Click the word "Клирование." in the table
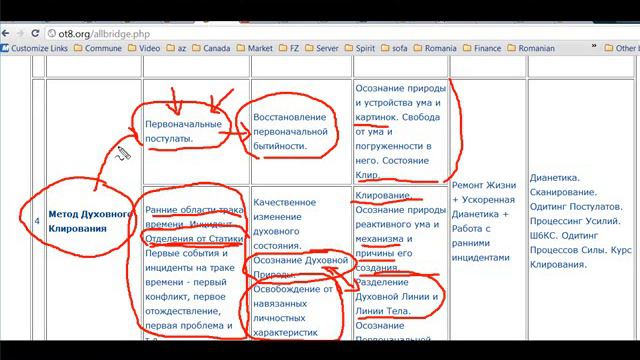Image resolution: width=640 pixels, height=360 pixels. click(383, 196)
